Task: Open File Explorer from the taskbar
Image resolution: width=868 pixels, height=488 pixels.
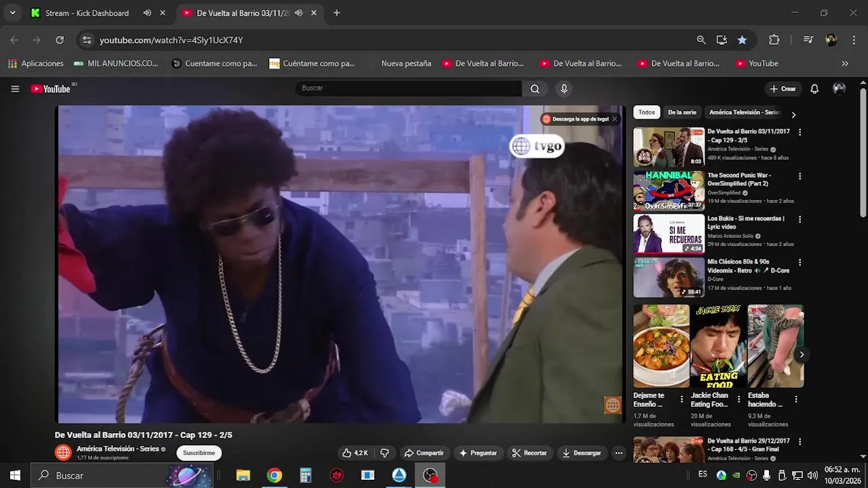Action: pos(243,475)
